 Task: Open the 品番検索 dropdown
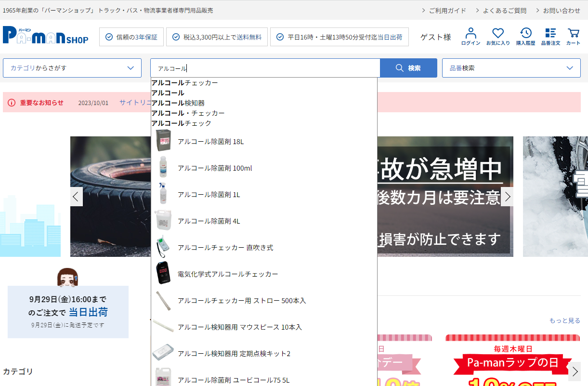(x=511, y=68)
